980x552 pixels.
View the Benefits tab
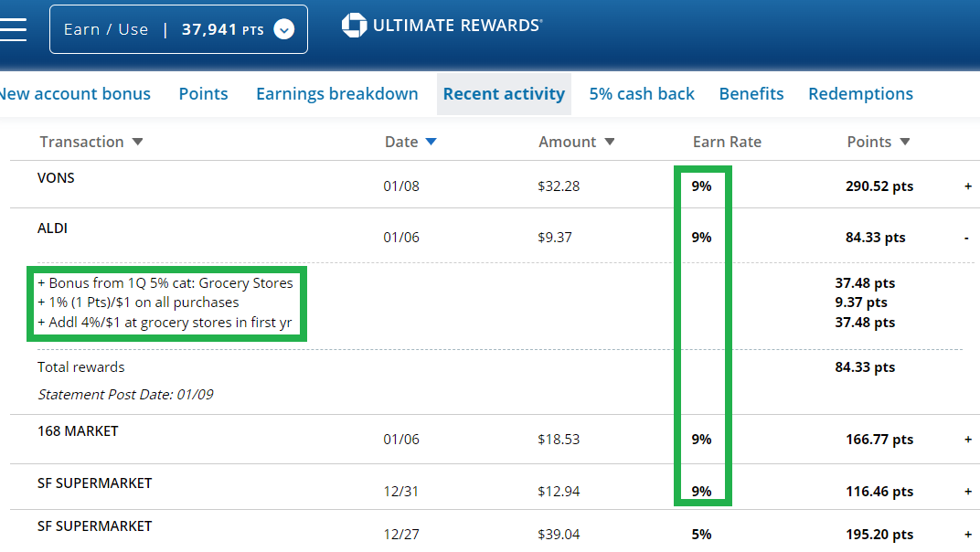point(751,94)
